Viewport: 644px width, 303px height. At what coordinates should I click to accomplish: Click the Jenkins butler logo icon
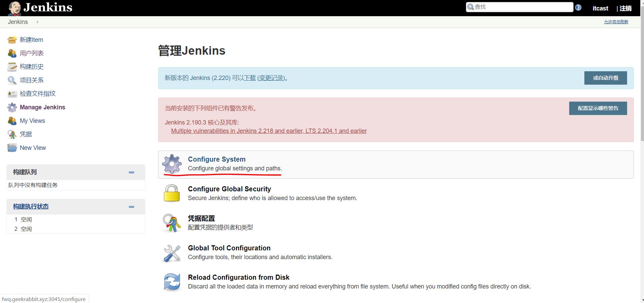point(14,8)
